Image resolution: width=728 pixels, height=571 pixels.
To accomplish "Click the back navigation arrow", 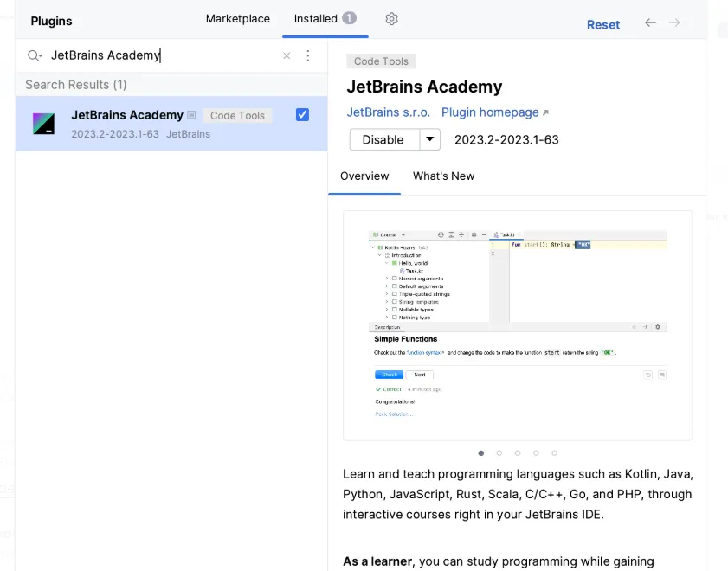I will pyautogui.click(x=650, y=24).
